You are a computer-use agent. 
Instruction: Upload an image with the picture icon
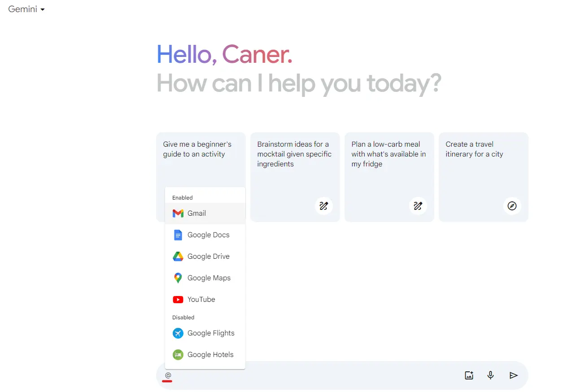tap(469, 375)
